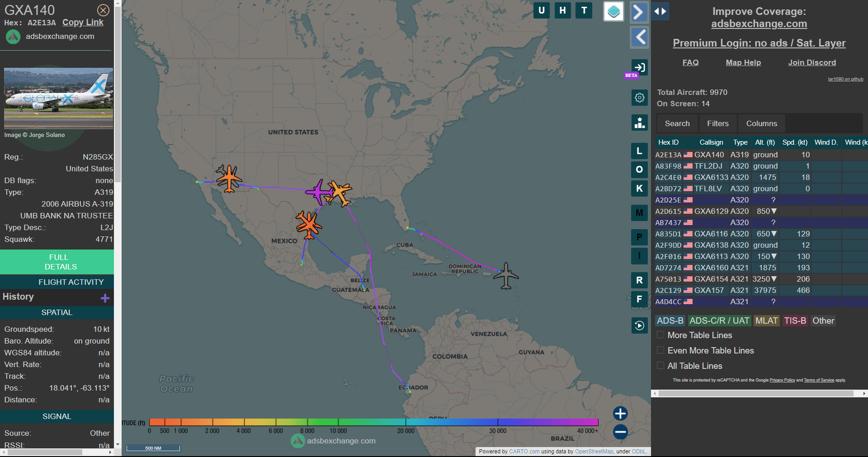868x457 pixels.
Task: Toggle the O map button
Action: (639, 170)
